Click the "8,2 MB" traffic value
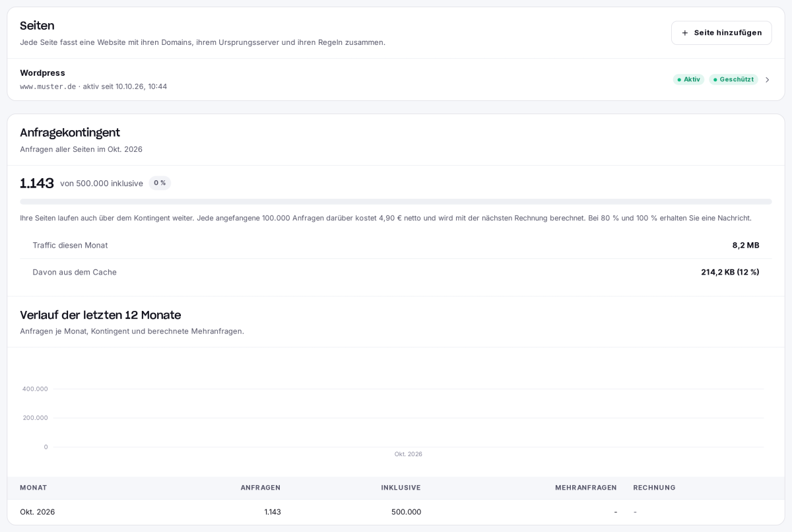Image resolution: width=792 pixels, height=532 pixels. click(x=746, y=245)
